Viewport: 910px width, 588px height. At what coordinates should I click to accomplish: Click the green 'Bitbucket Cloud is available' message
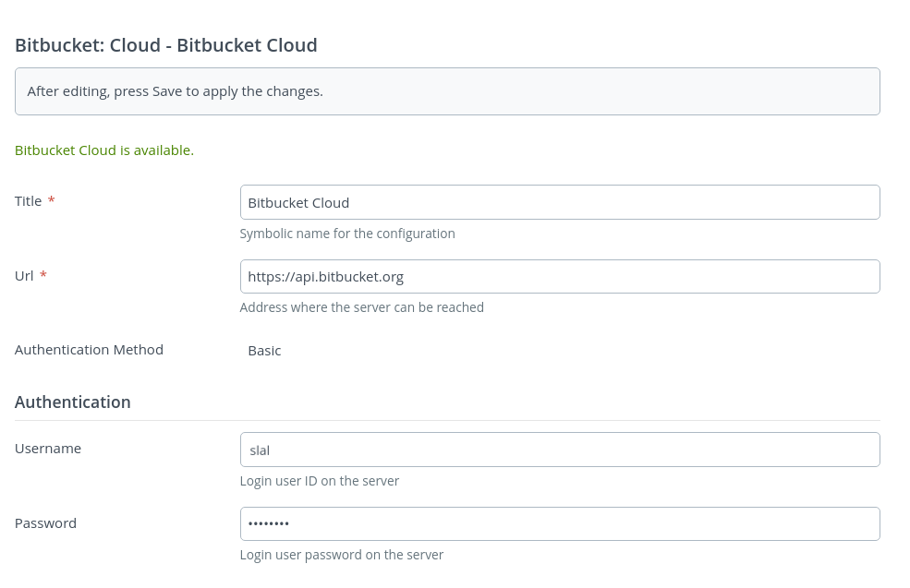click(104, 150)
